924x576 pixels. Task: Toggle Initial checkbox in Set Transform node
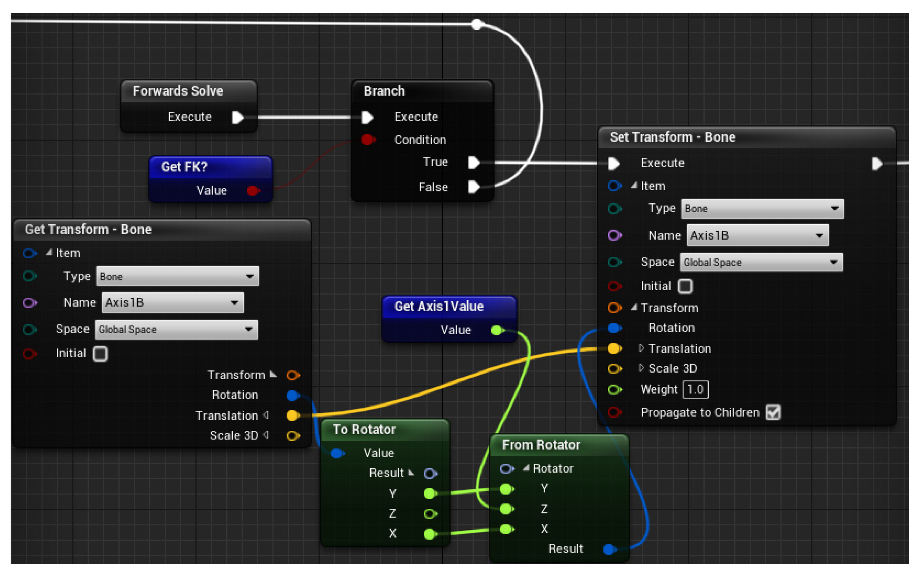click(685, 286)
